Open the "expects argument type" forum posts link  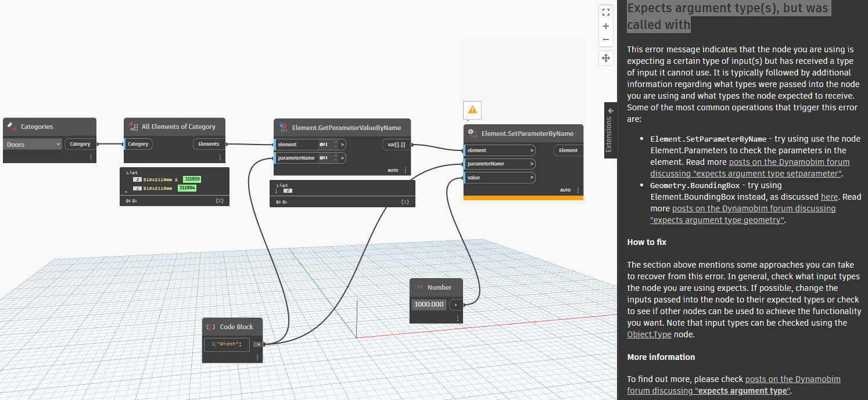click(x=734, y=385)
